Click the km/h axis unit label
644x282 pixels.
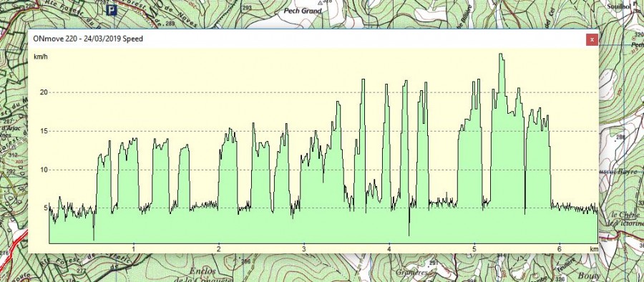coord(41,57)
